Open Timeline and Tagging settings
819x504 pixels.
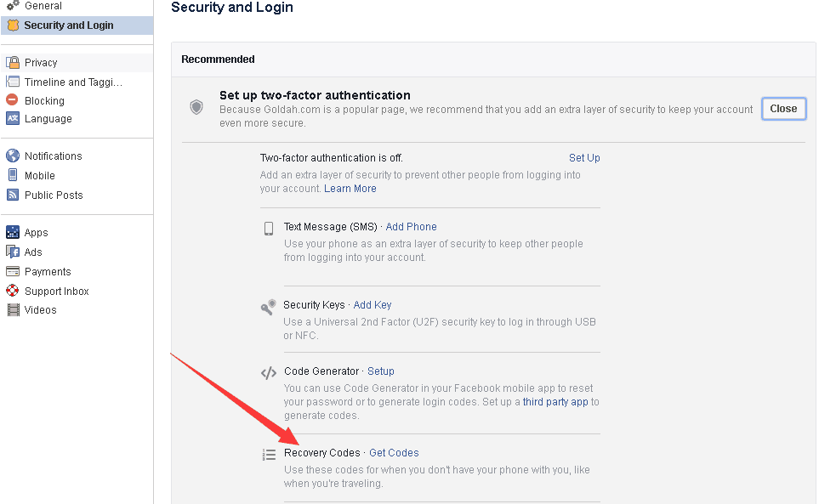point(73,82)
